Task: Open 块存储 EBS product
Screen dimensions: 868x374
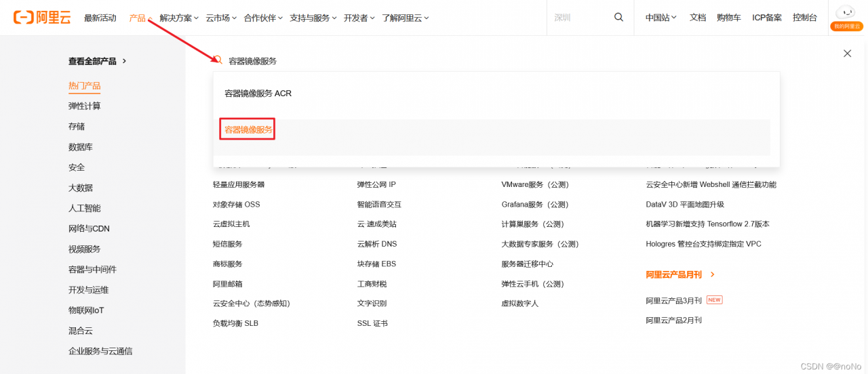Action: [x=376, y=264]
